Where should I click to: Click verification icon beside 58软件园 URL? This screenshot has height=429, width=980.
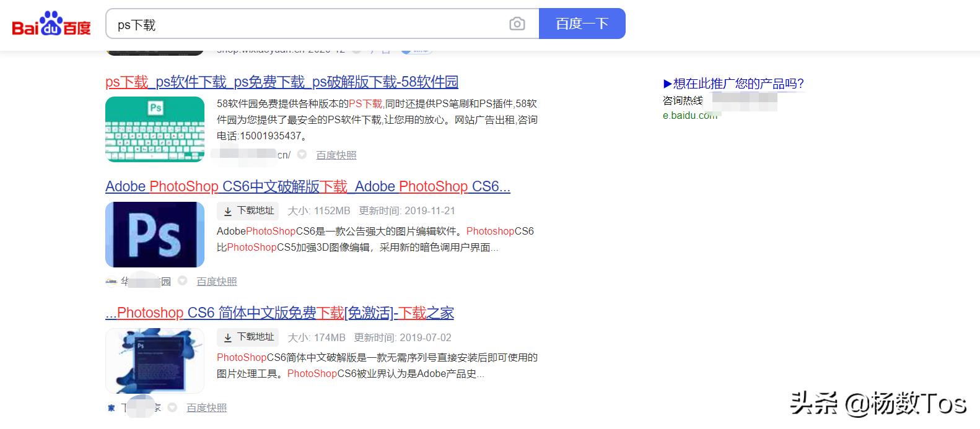[302, 155]
